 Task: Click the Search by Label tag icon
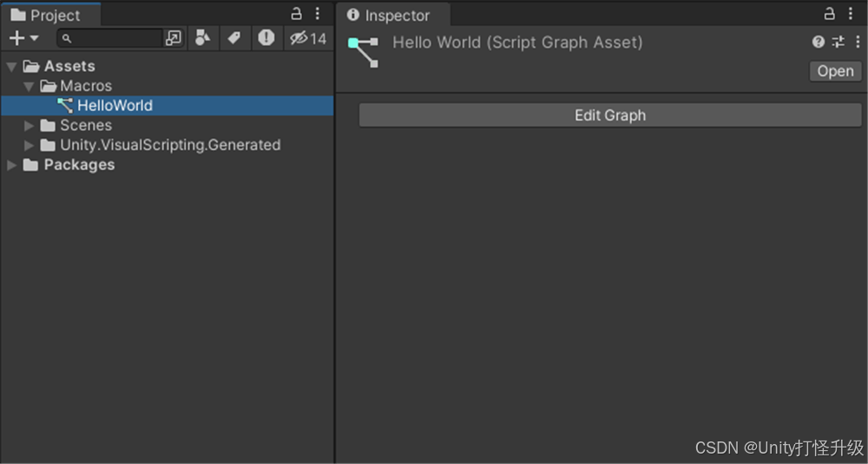pos(233,38)
